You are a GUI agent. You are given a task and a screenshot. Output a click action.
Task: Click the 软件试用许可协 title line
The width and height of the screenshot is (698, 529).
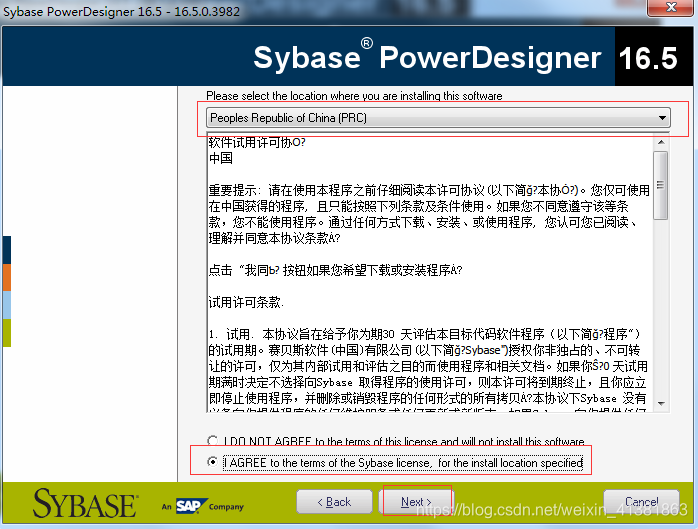coord(257,142)
